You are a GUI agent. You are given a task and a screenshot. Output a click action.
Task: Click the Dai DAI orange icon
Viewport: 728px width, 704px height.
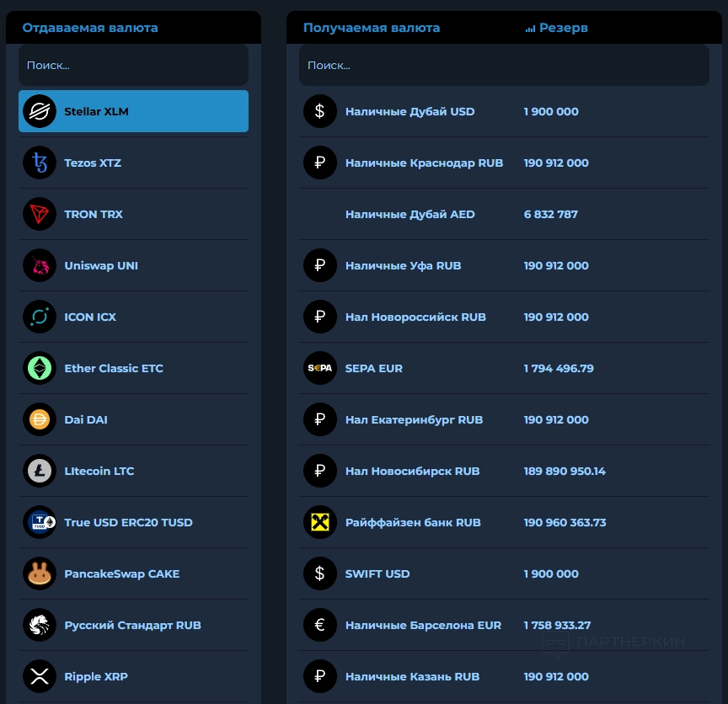(x=40, y=419)
